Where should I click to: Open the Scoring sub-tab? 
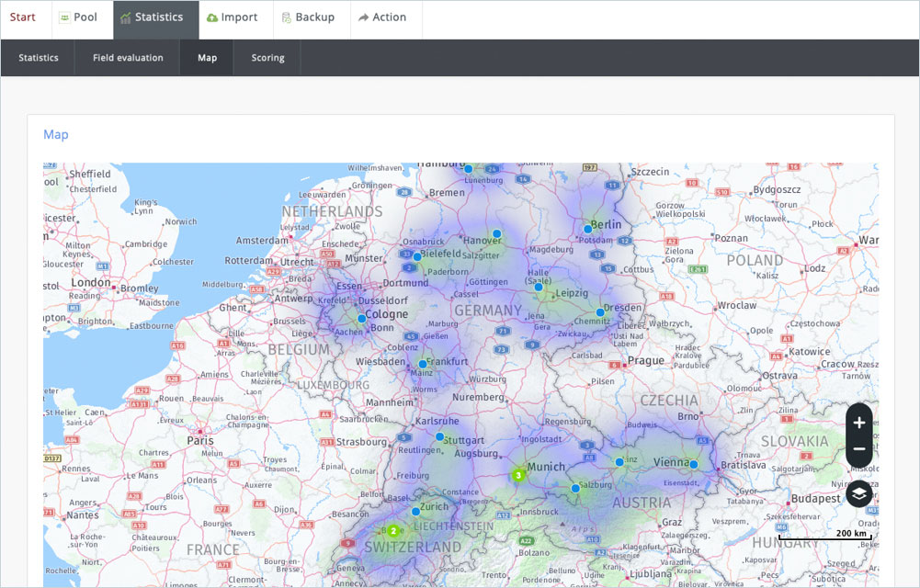click(268, 58)
